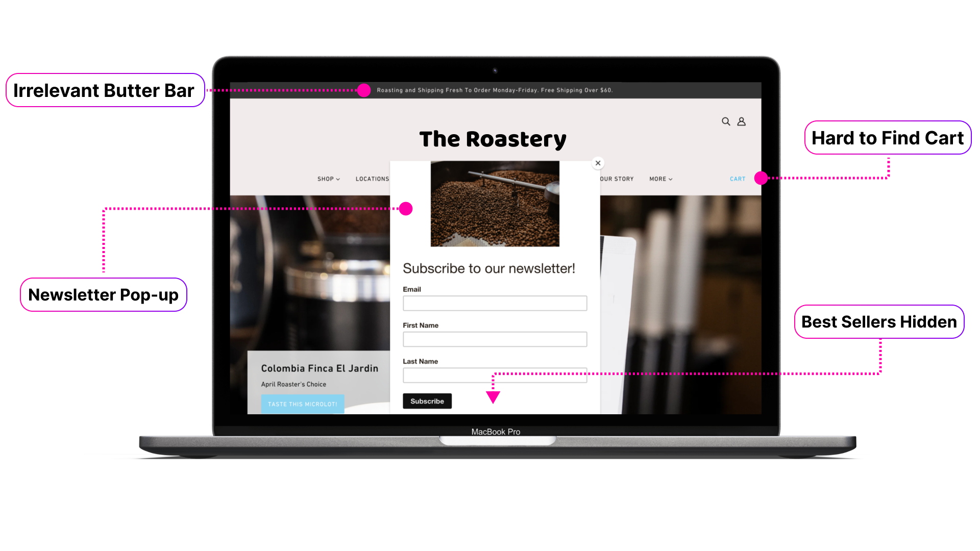Expand the MORE dropdown in navigation
Viewport: 980px width, 551px height.
(x=660, y=178)
